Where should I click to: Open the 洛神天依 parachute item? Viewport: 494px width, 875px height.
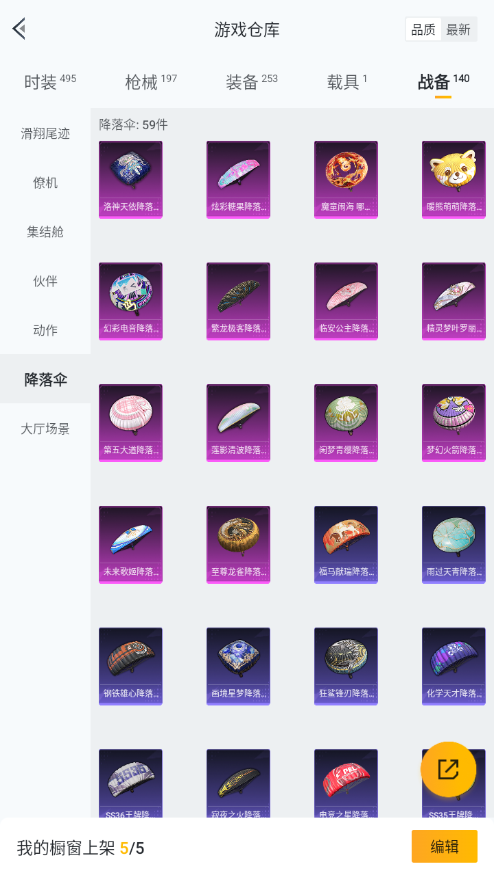point(131,179)
